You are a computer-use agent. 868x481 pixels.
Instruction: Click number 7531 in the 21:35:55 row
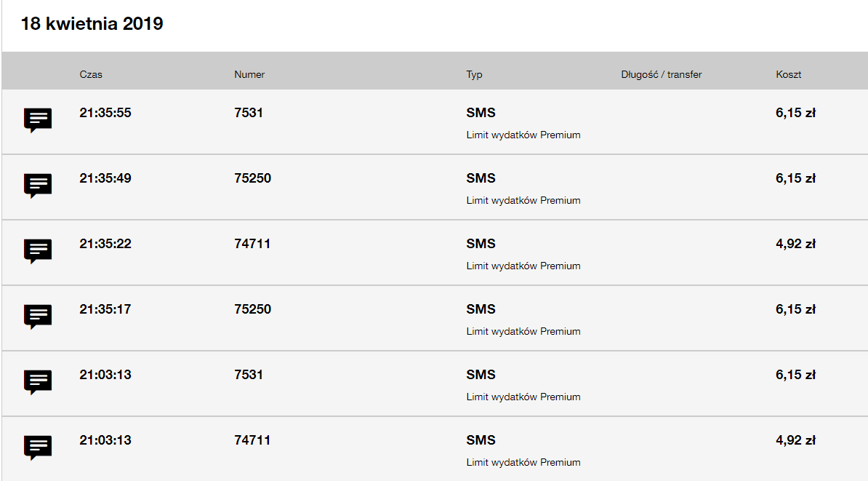(x=249, y=113)
